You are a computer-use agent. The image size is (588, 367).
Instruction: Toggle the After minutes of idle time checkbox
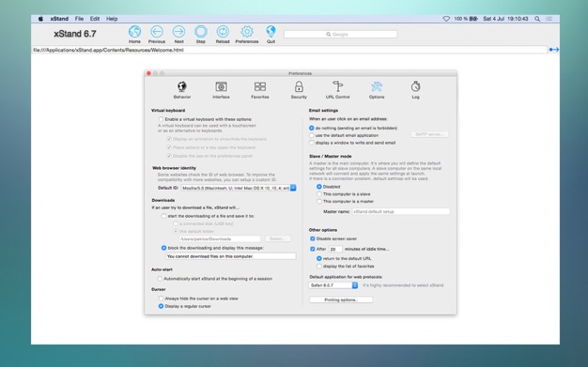[313, 249]
